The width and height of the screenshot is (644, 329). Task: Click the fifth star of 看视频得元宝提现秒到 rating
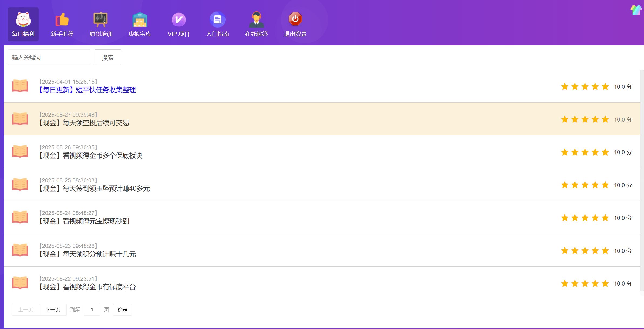click(605, 218)
